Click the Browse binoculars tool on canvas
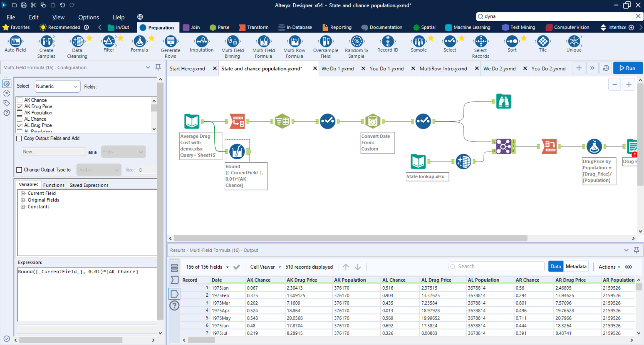Screen dimensions: 644x345 [503, 101]
